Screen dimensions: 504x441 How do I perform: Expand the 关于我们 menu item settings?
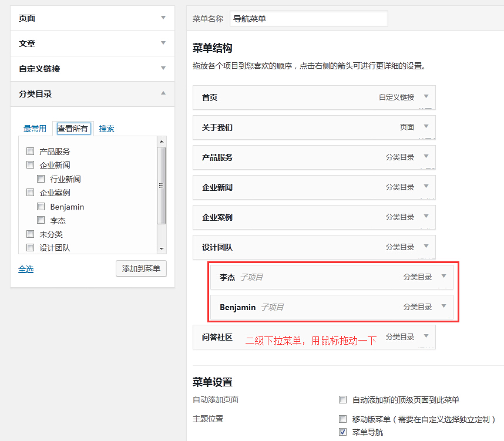[x=426, y=127]
